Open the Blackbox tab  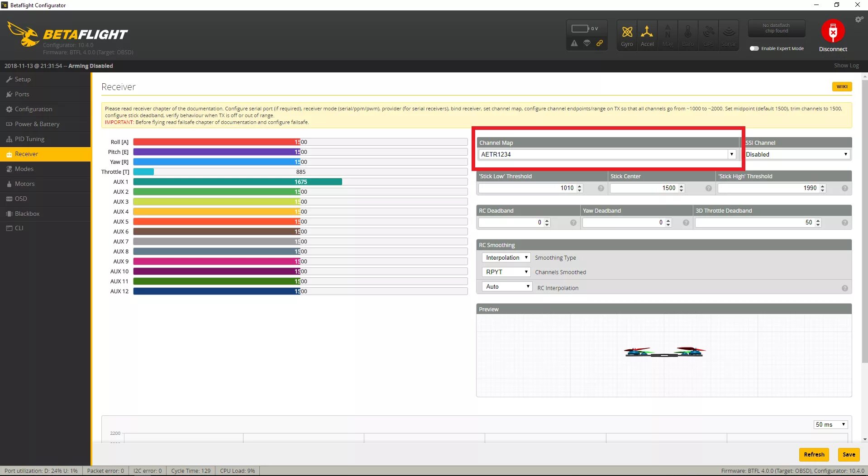(x=45, y=214)
